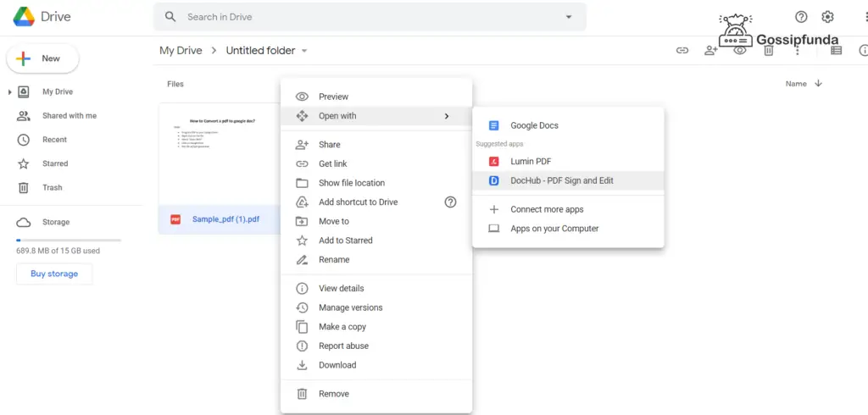Click My Drive breadcrumb
Screen dimensions: 868x415
tap(181, 50)
